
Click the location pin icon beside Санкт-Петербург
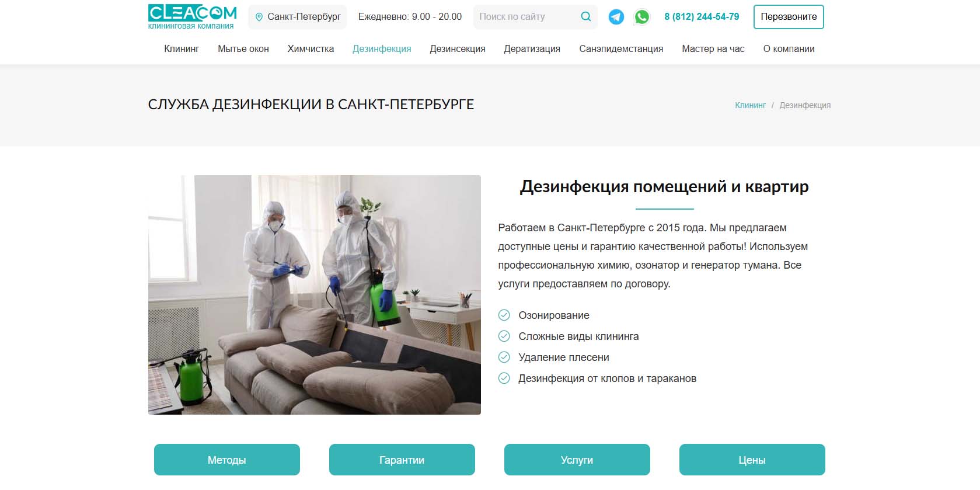259,17
